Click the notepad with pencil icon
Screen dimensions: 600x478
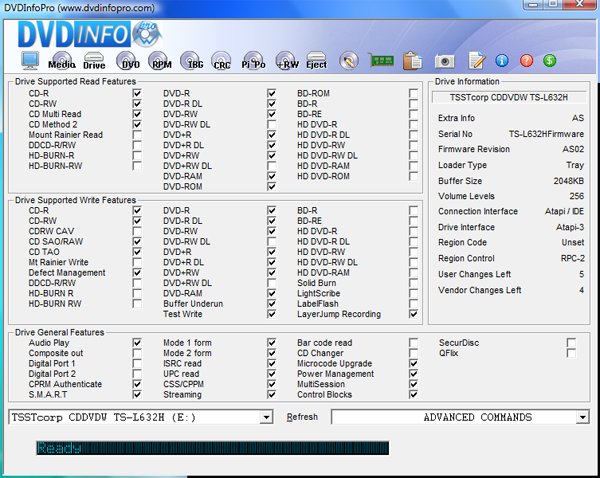point(476,60)
